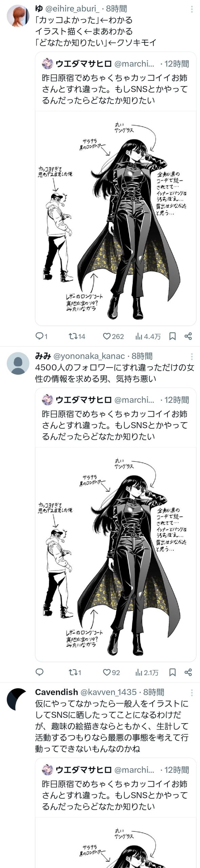
Task: Open the ゆ user profile avatar
Action: (18, 16)
